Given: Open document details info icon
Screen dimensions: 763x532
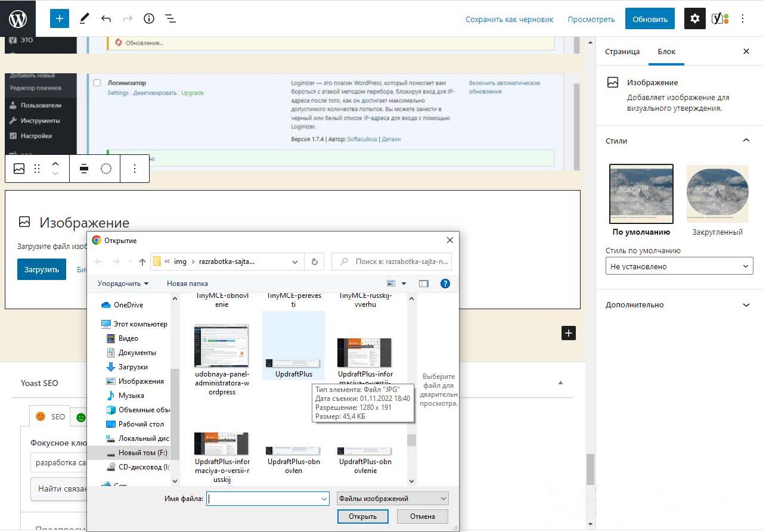Looking at the screenshot, I should pyautogui.click(x=149, y=18).
